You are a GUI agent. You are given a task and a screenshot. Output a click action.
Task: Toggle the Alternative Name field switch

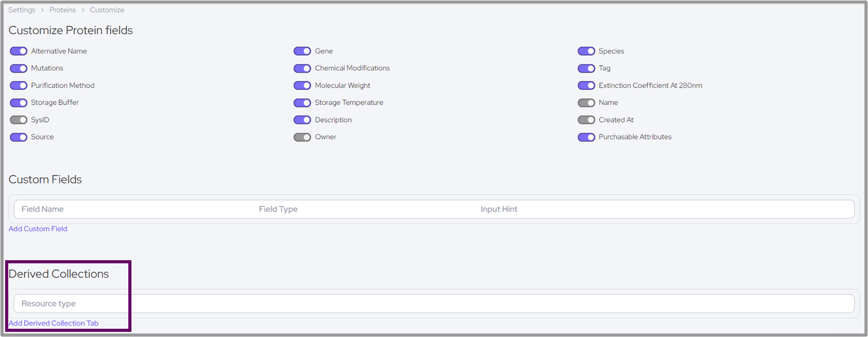[x=19, y=51]
